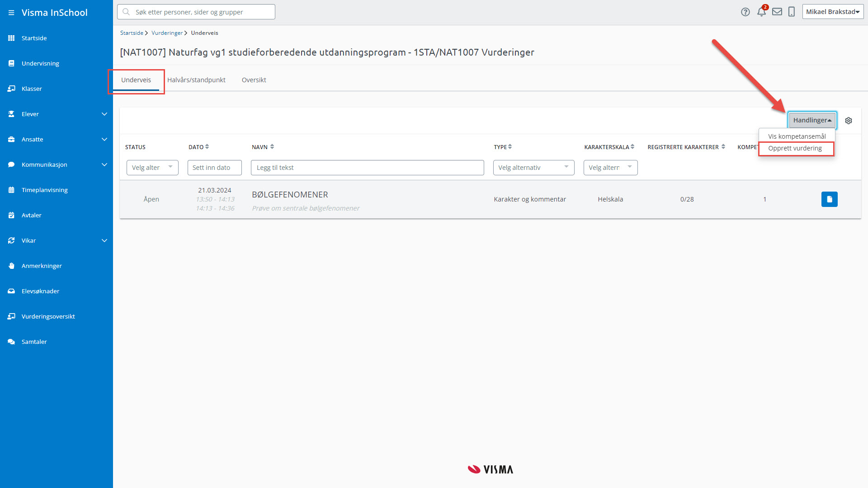Screen dimensions: 868x488
Task: Click the search magnifier icon
Action: (x=127, y=12)
